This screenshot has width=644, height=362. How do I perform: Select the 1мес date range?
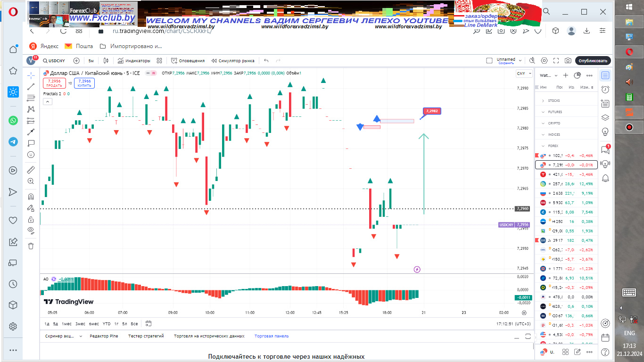coord(66,324)
